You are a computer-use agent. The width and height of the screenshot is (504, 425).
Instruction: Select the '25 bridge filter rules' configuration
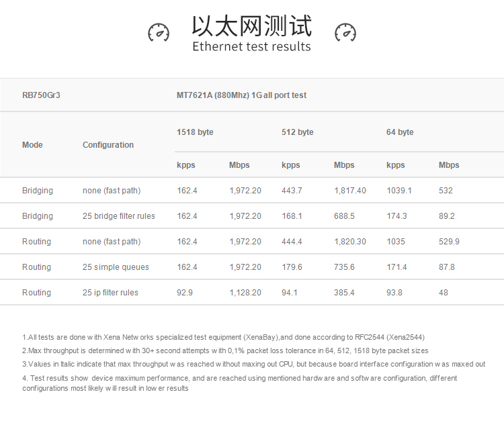coord(118,216)
